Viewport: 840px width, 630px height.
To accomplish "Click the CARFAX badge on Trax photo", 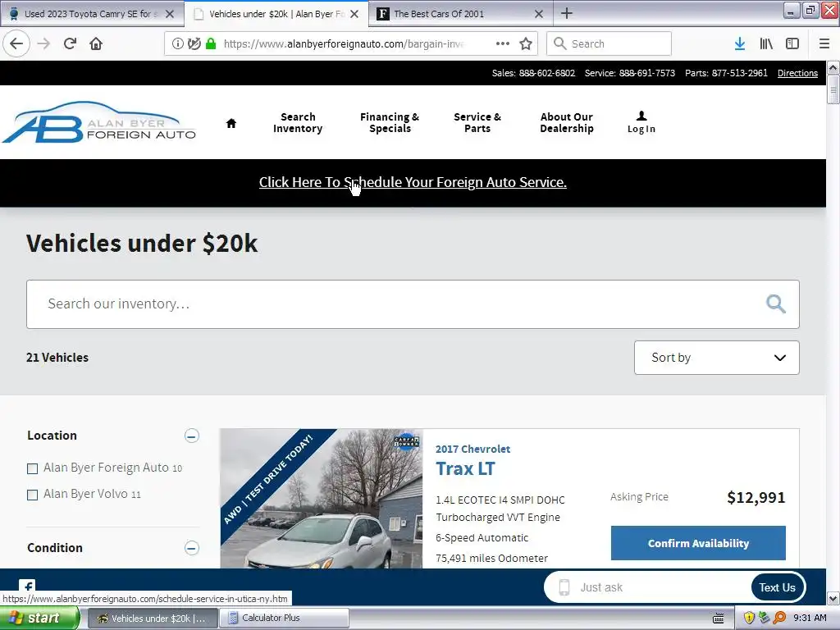I will pos(407,441).
